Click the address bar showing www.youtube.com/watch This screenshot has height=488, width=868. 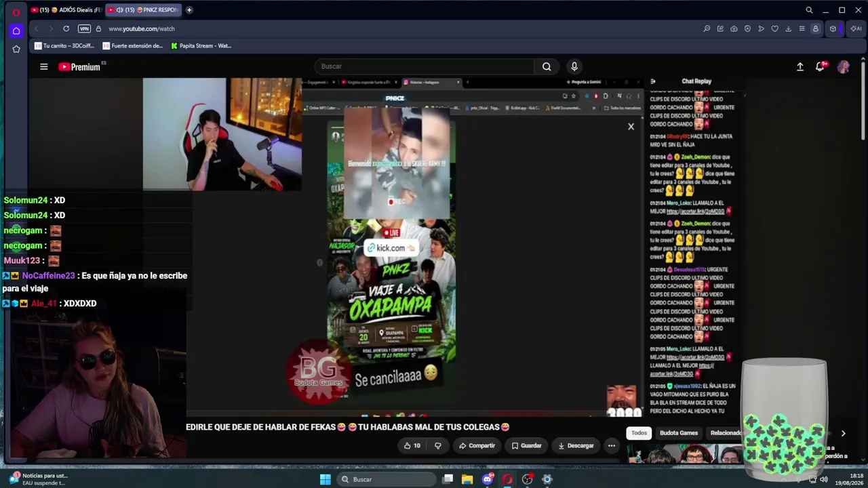click(x=142, y=28)
